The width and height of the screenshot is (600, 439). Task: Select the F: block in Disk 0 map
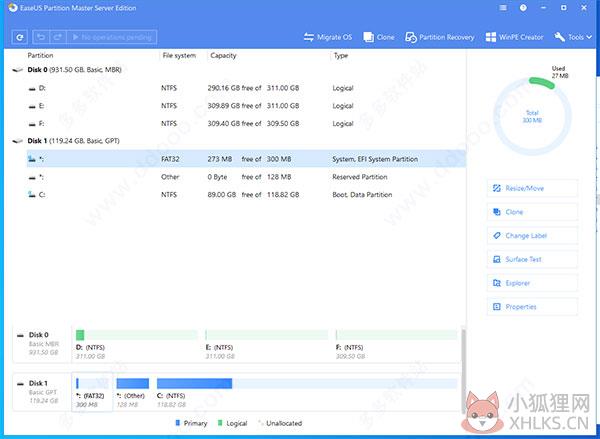[396, 344]
